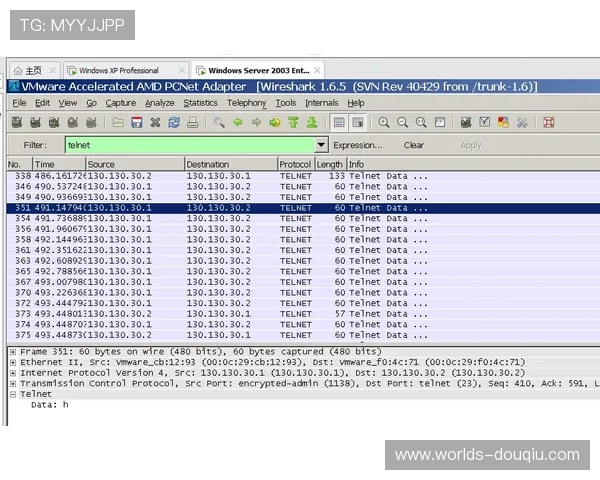This screenshot has height=480, width=600.
Task: Edit display filters icon
Action: point(485,122)
